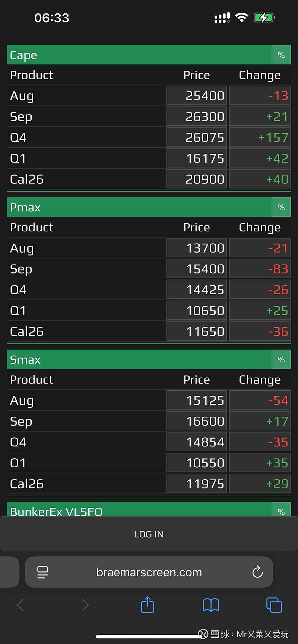Toggle the BunkerEx VLSFO percent button

[x=281, y=510]
